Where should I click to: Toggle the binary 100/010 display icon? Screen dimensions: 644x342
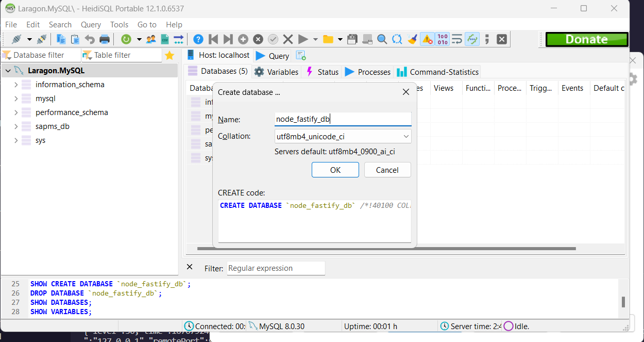442,39
